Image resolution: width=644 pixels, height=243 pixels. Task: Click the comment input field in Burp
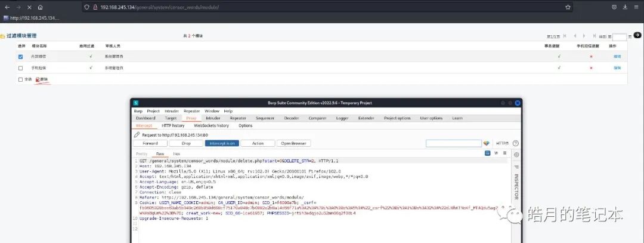[x=453, y=143]
